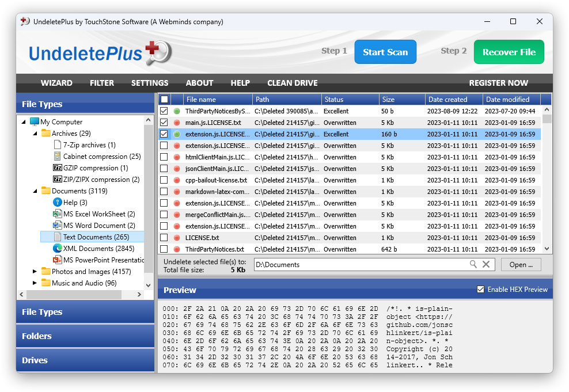569x392 pixels.
Task: Uncheck the main.js.LICENSE.txt checkbox
Action: click(164, 123)
